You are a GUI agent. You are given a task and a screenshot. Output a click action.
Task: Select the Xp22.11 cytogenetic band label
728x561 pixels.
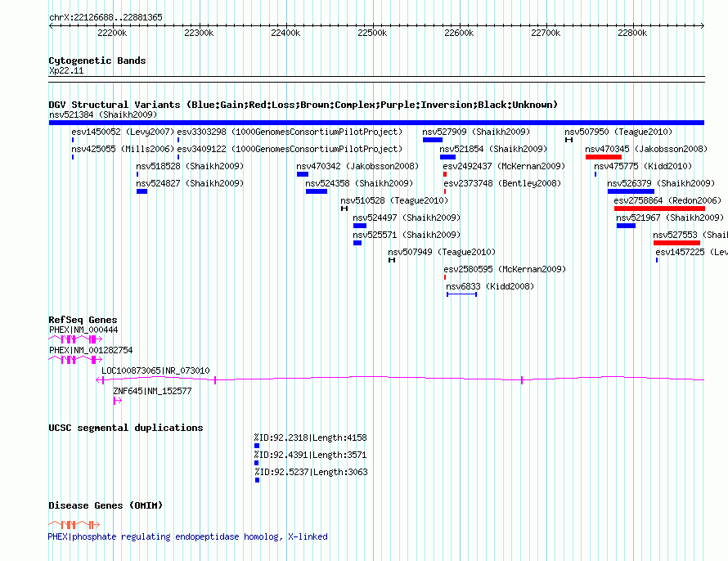pos(66,70)
